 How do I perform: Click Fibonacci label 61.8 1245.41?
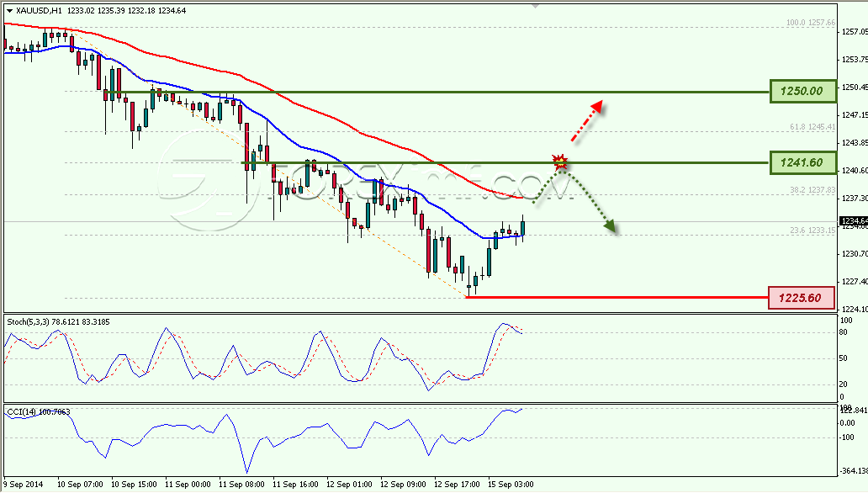[x=812, y=127]
